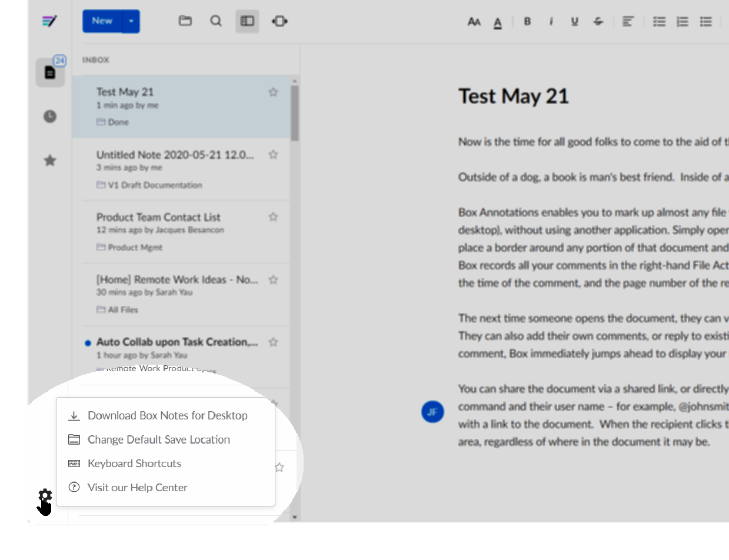Star the Test May 21 note
Screen dimensions: 729x560
tap(273, 92)
